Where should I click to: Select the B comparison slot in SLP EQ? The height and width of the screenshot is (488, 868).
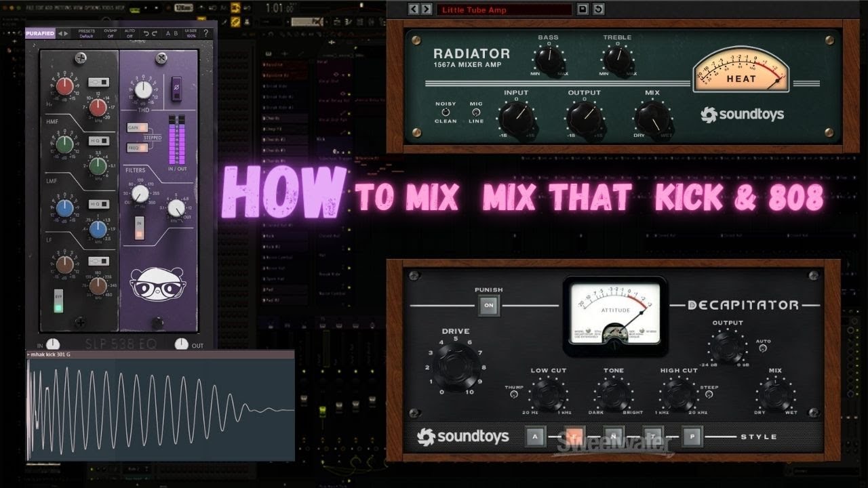click(x=176, y=33)
